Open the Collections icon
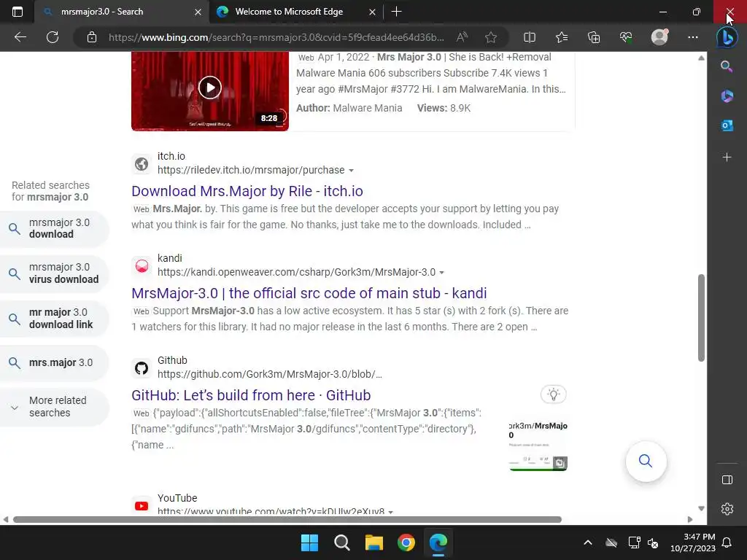This screenshot has width=747, height=560. tap(594, 37)
